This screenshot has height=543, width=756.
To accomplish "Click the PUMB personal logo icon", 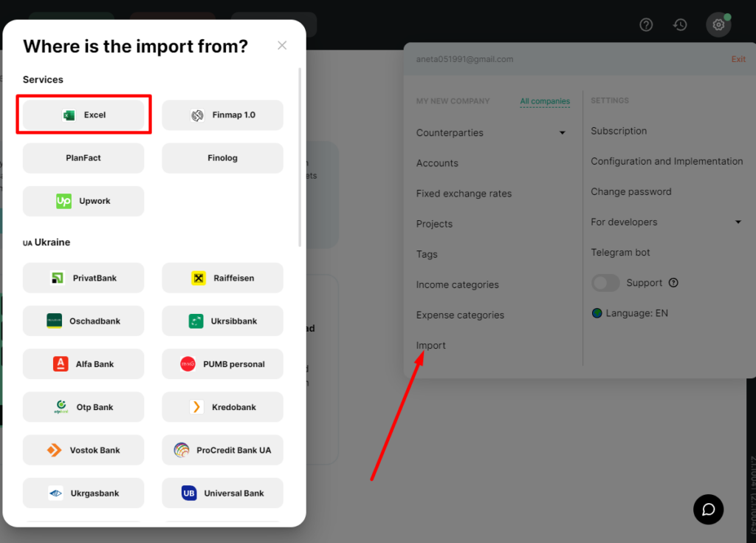I will pyautogui.click(x=188, y=364).
